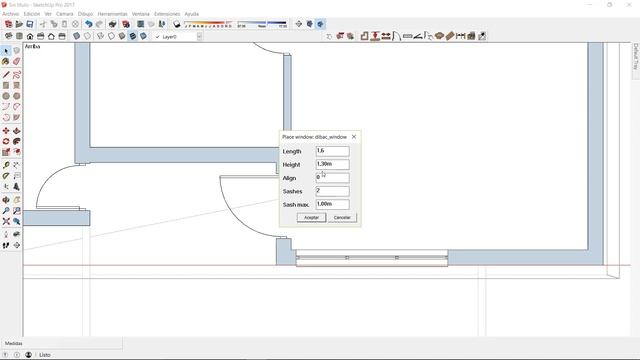Click the Dibac dimension tool icon
The image size is (640, 360).
(460, 36)
